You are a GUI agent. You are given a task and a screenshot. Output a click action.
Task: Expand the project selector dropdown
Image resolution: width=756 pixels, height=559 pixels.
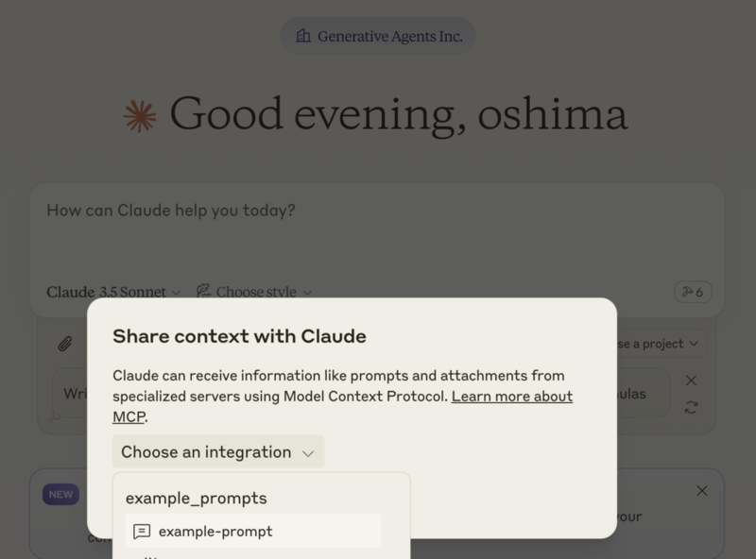point(661,344)
